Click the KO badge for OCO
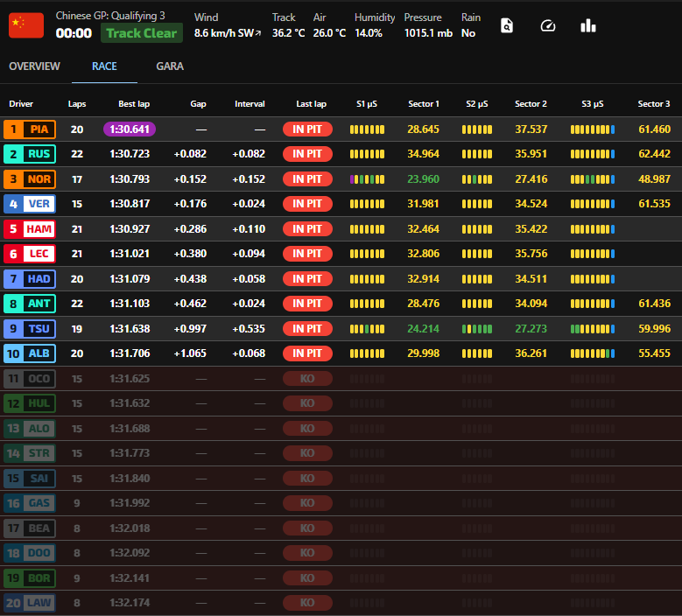This screenshot has height=616, width=682. 307,379
